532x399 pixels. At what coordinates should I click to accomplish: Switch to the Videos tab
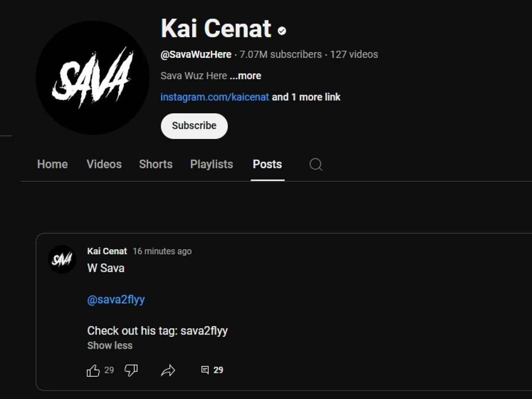104,164
